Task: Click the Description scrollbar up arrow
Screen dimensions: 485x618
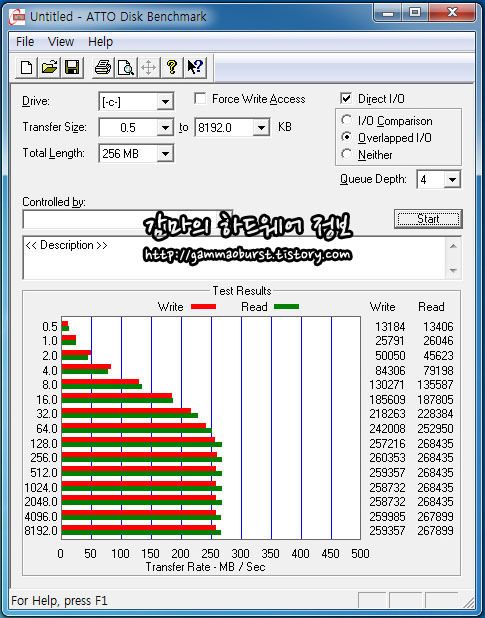Action: (453, 246)
